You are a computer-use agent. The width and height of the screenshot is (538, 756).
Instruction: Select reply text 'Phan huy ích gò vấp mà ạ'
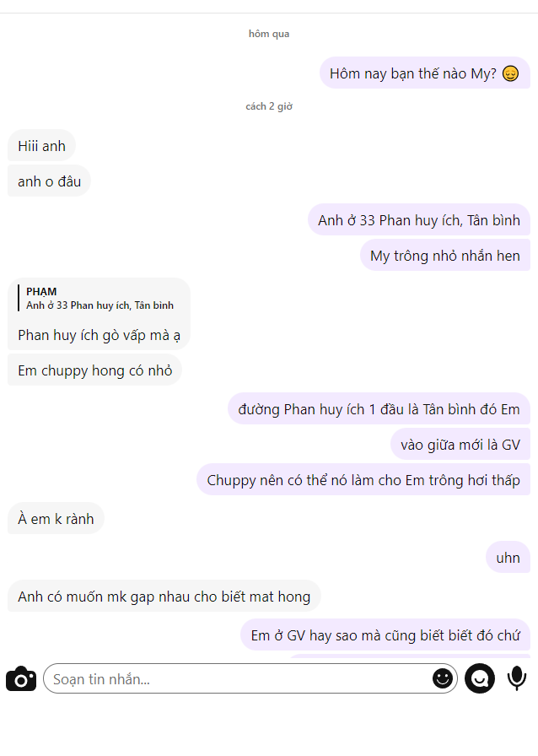click(99, 335)
